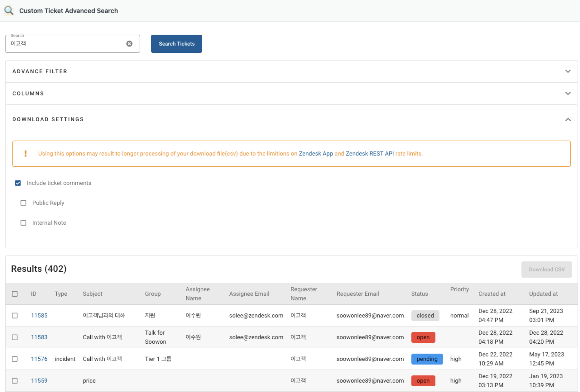Click the ADVANCE FILTER header label

pyautogui.click(x=40, y=71)
